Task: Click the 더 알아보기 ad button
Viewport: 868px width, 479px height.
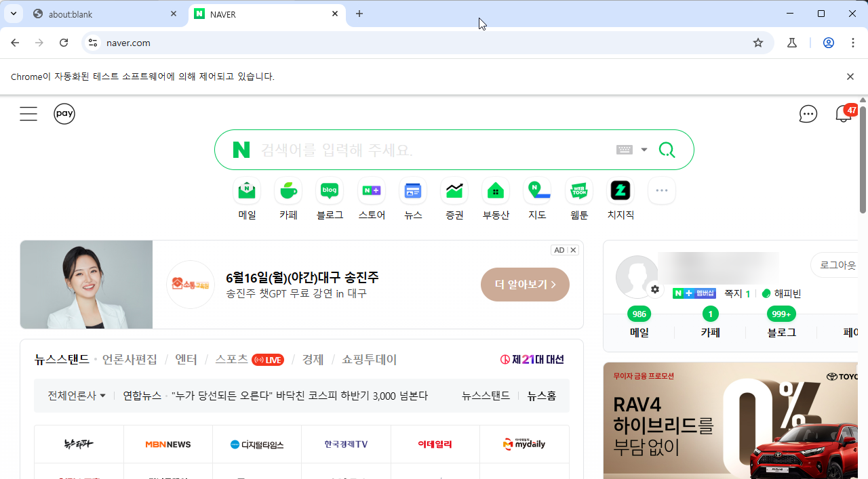Action: [525, 285]
